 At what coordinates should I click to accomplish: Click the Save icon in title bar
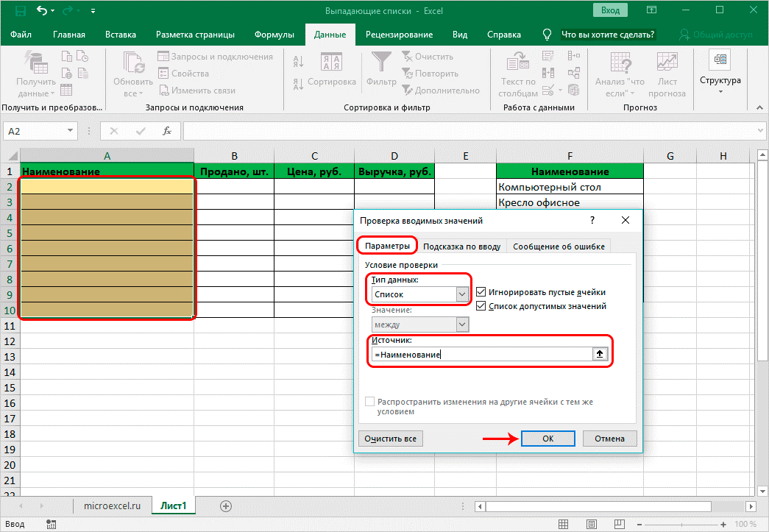point(20,11)
